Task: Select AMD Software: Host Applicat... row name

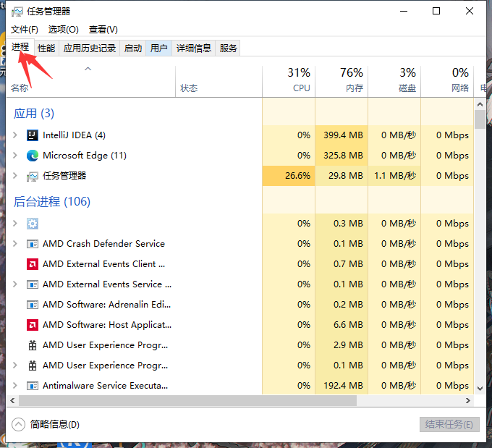Action: point(107,325)
